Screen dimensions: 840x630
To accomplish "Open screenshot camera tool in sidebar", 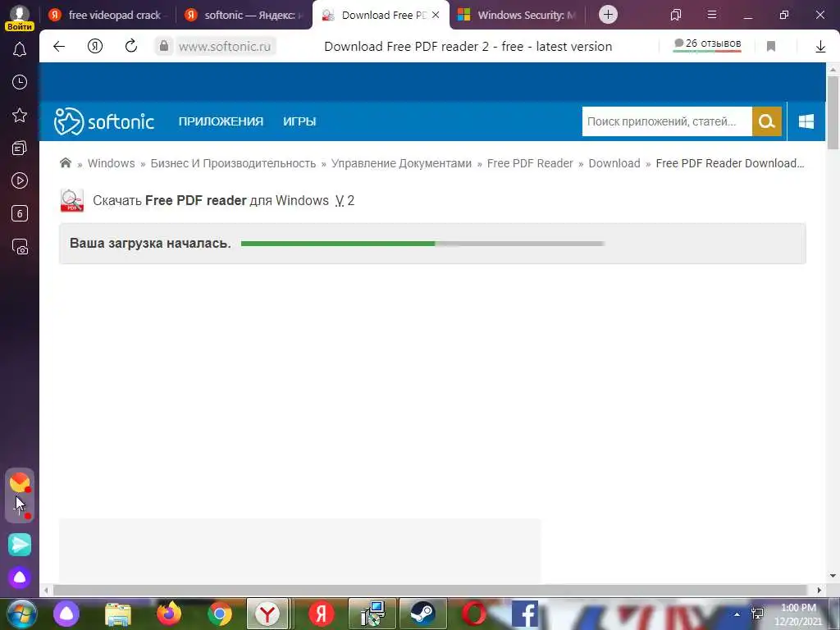I will click(20, 246).
